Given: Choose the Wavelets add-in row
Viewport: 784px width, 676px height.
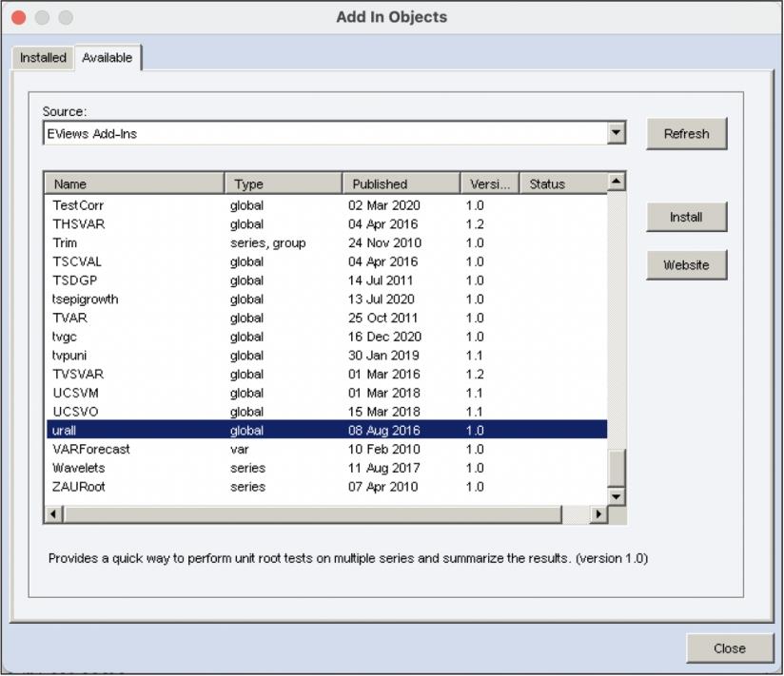Looking at the screenshot, I should [x=79, y=468].
